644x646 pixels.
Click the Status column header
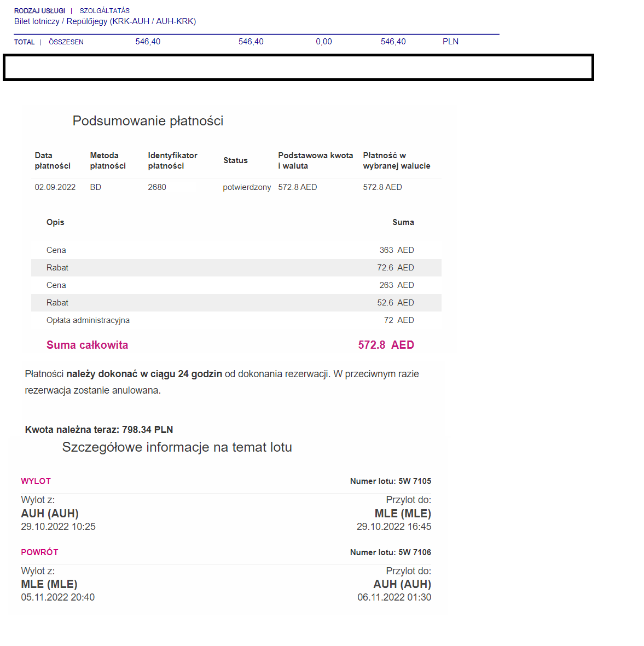click(x=235, y=160)
